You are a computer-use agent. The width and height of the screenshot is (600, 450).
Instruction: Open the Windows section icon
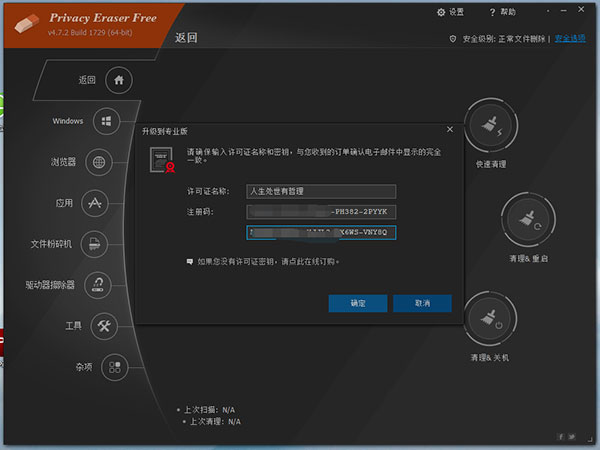[x=106, y=121]
